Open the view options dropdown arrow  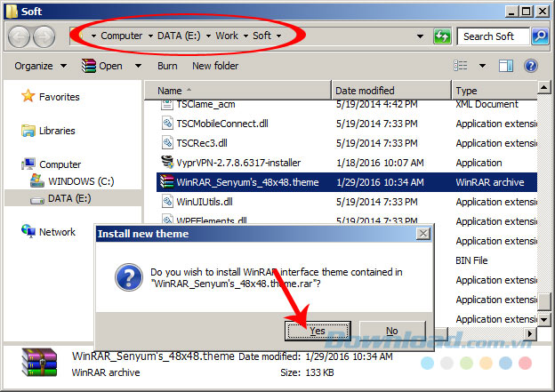(x=482, y=66)
